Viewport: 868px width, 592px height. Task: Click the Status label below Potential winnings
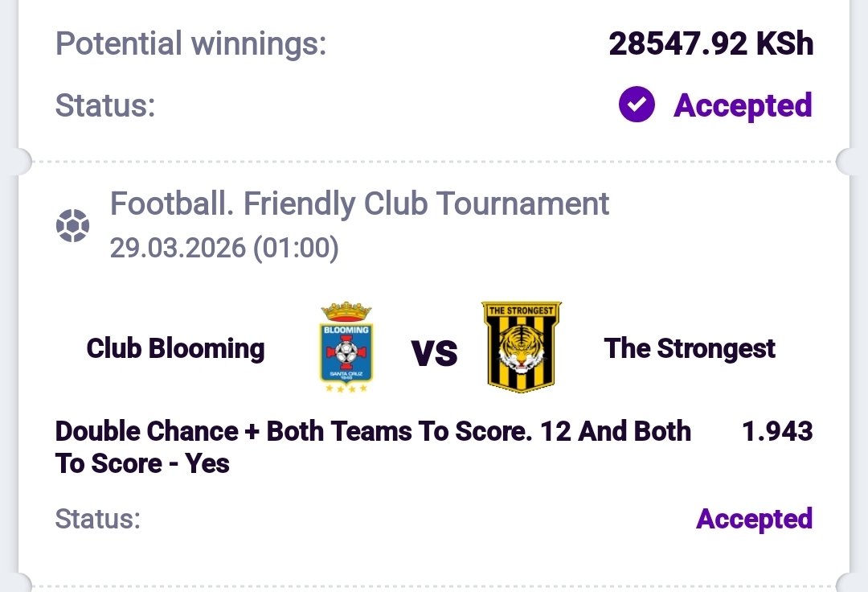pos(104,105)
